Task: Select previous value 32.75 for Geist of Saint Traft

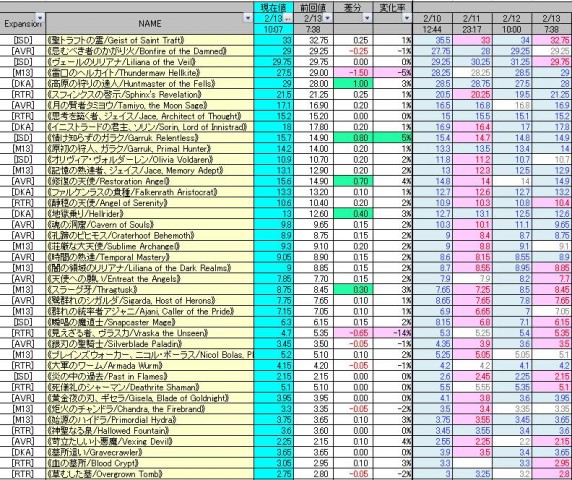Action: (x=313, y=40)
